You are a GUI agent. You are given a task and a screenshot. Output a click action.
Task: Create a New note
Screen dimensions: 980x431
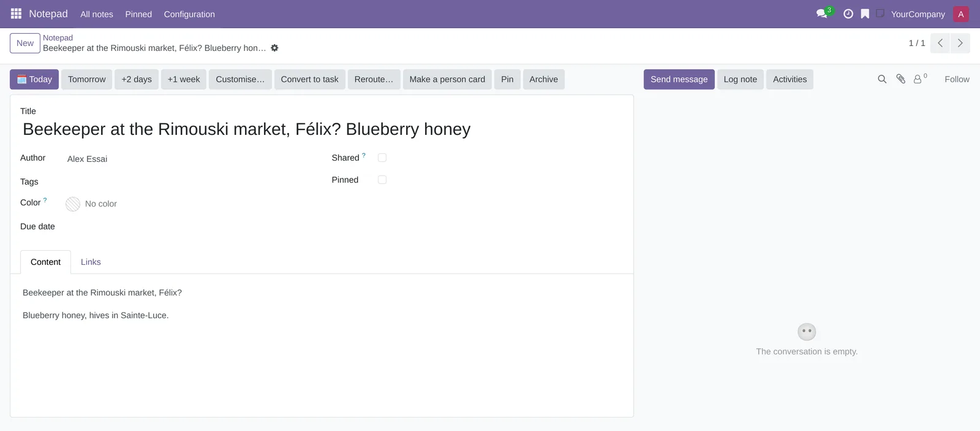tap(25, 43)
